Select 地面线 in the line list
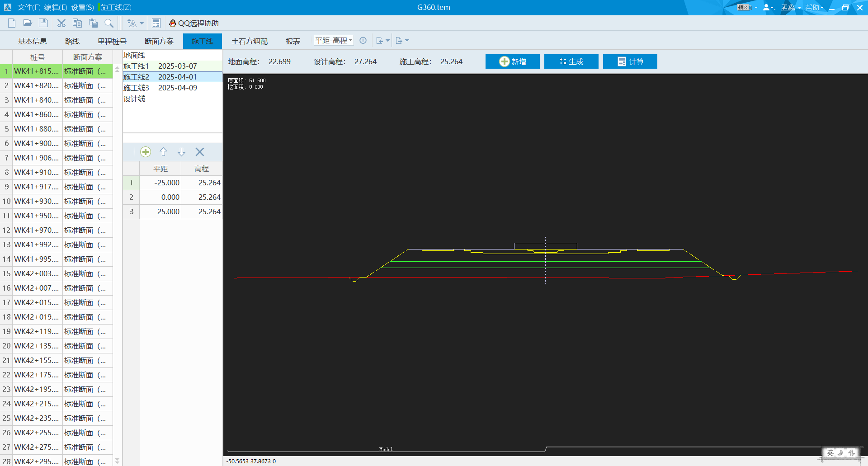This screenshot has width=868, height=466. click(x=172, y=55)
